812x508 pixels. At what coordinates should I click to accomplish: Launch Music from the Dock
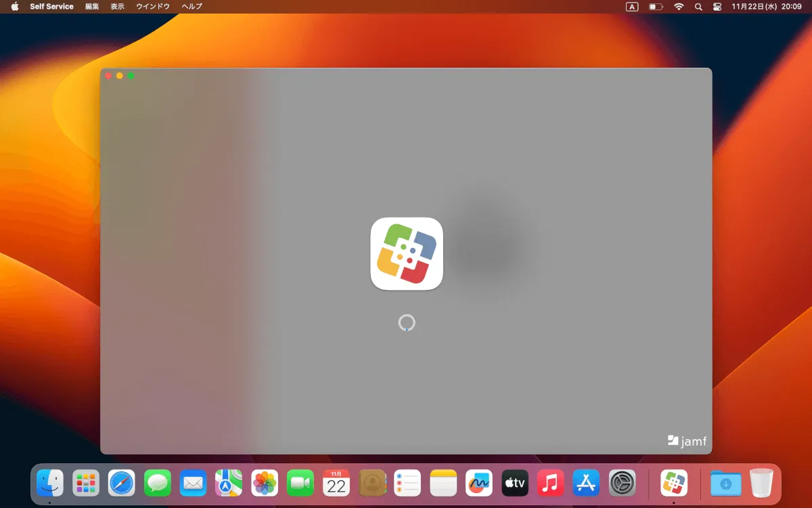coord(551,483)
